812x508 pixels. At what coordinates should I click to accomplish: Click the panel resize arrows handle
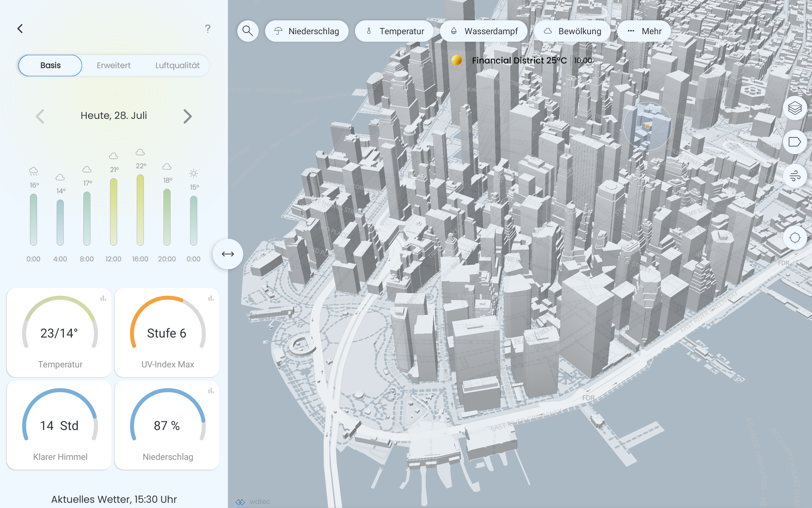click(x=228, y=254)
